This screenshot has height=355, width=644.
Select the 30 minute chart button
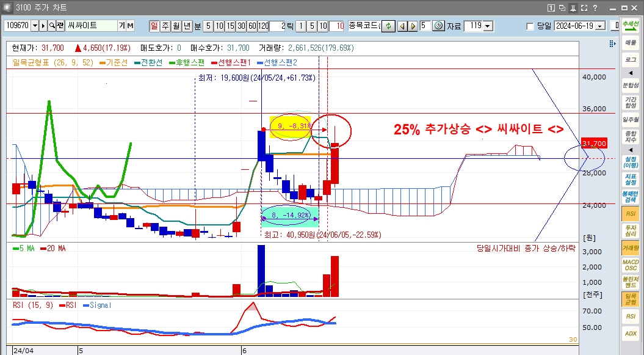[241, 26]
